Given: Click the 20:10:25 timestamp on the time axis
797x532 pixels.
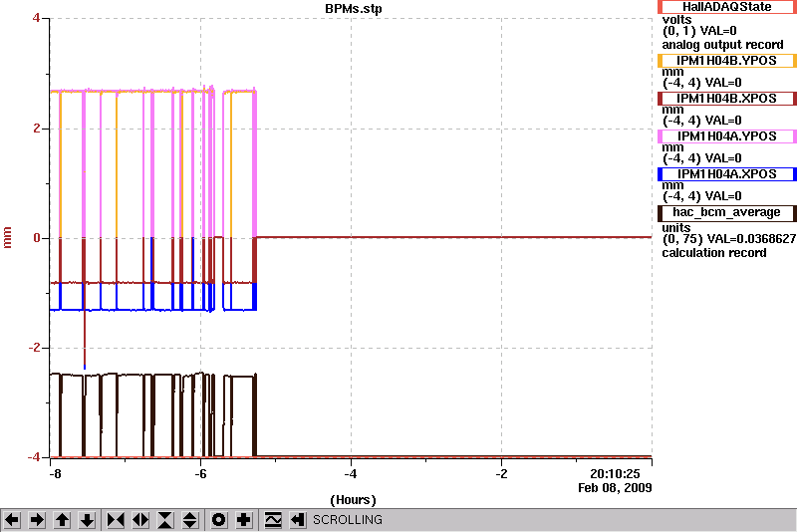Looking at the screenshot, I should click(x=615, y=473).
